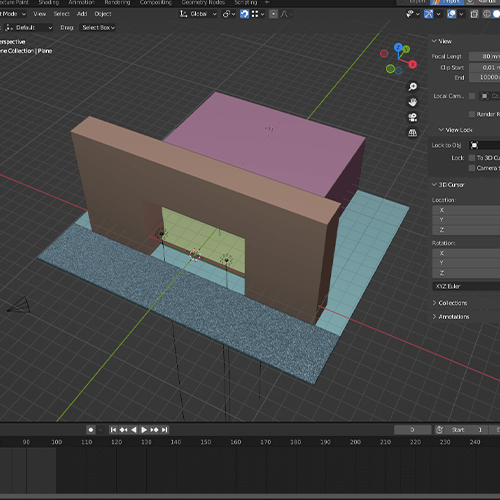Click the local camera object picker icon
Viewport: 500px width, 500px height.
(x=484, y=96)
